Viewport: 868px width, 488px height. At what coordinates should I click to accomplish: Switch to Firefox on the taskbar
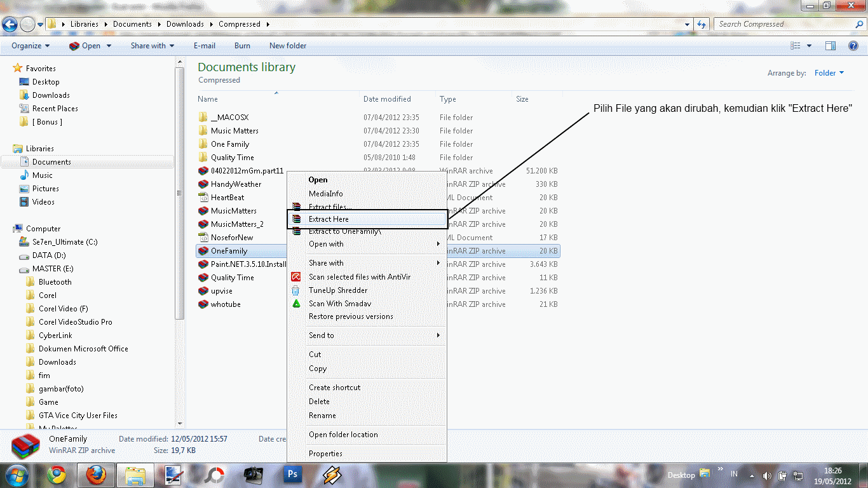[x=96, y=475]
